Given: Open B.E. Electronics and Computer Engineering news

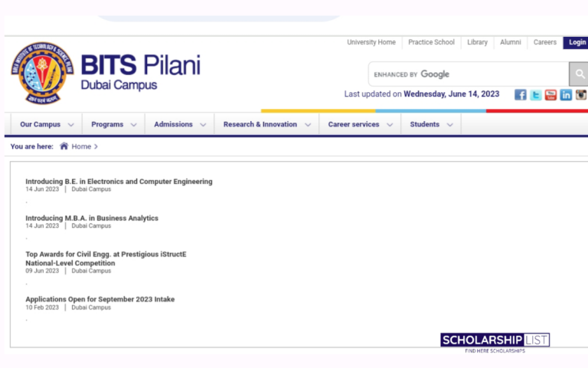Looking at the screenshot, I should 119,182.
